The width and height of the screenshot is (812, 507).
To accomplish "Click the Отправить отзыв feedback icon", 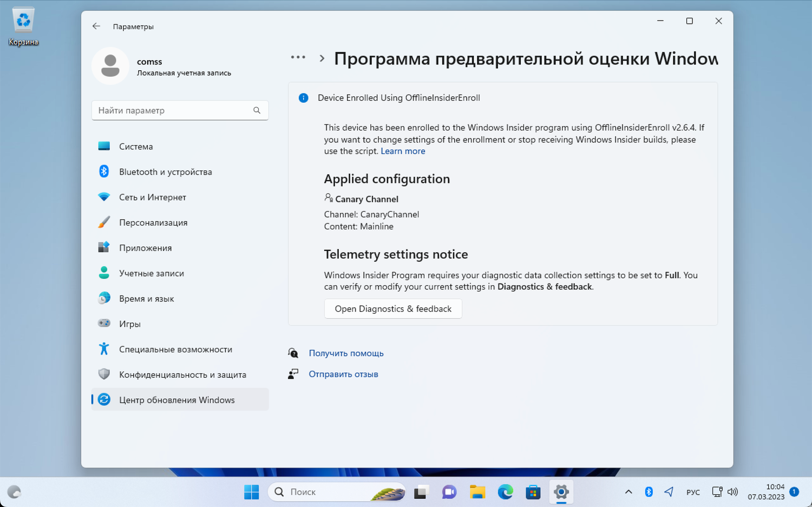I will click(293, 374).
